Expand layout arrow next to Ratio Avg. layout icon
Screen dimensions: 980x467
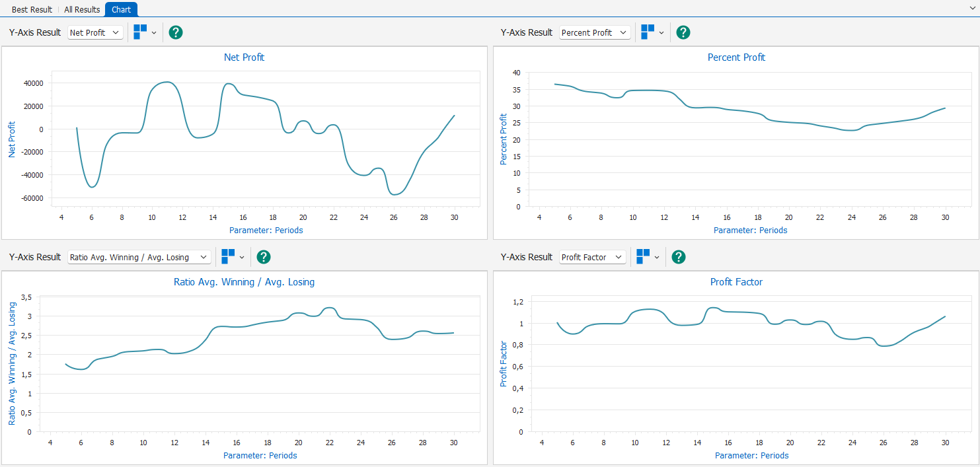tap(242, 258)
